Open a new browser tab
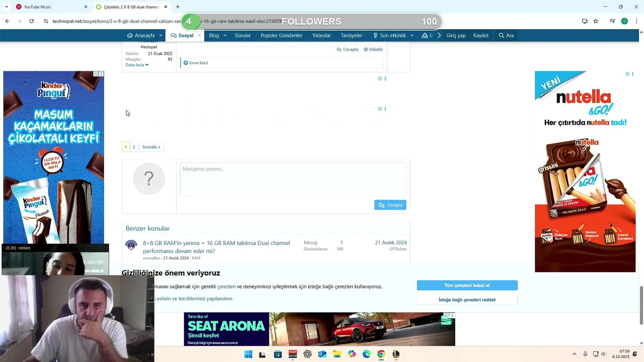This screenshot has height=362, width=644. click(178, 7)
